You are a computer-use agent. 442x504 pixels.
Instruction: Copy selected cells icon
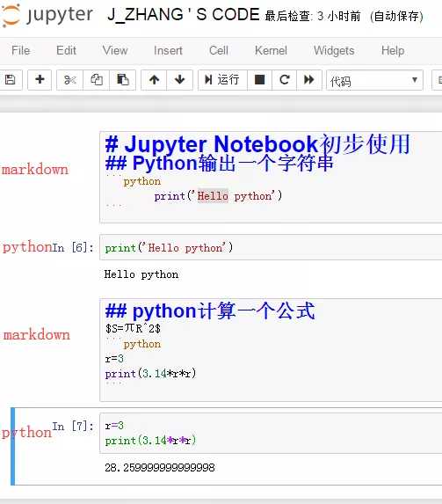click(97, 80)
